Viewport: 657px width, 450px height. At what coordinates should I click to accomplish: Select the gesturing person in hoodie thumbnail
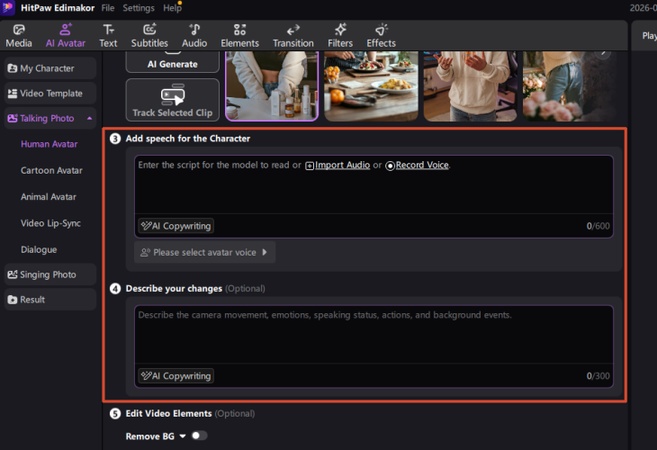point(470,86)
